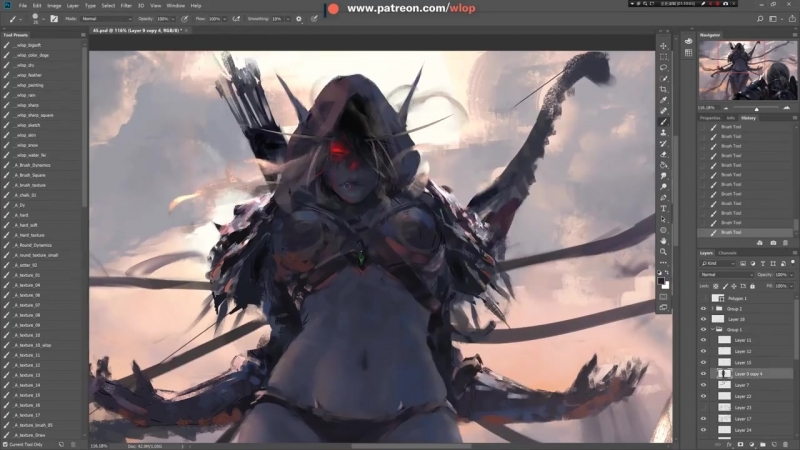Open Tool Presets panel menu
Screen dimensions: 800x450
83,35
